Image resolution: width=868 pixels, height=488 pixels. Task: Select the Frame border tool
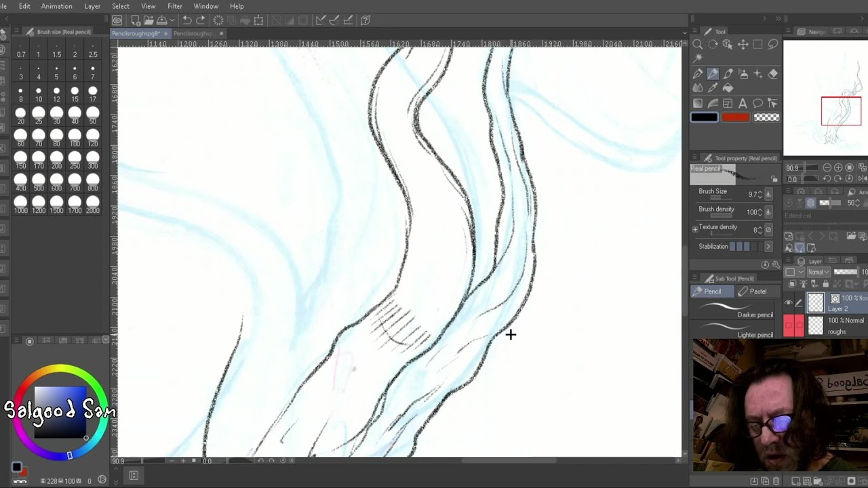tap(728, 104)
